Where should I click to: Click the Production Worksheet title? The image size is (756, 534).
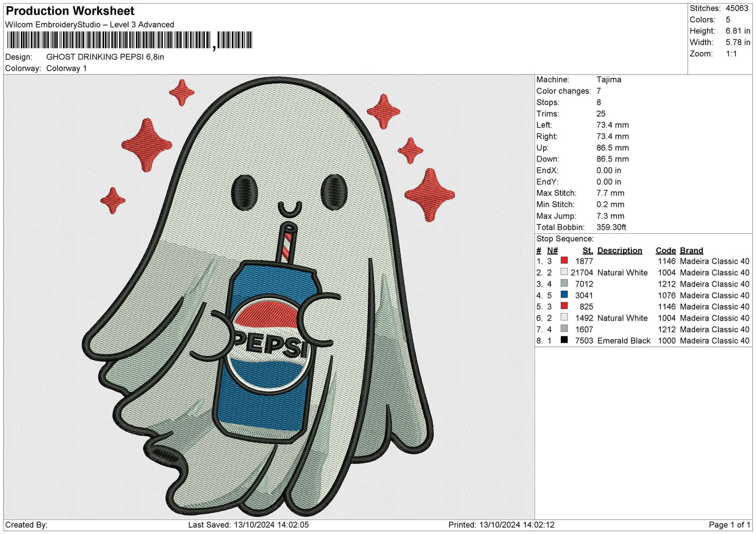pos(70,11)
